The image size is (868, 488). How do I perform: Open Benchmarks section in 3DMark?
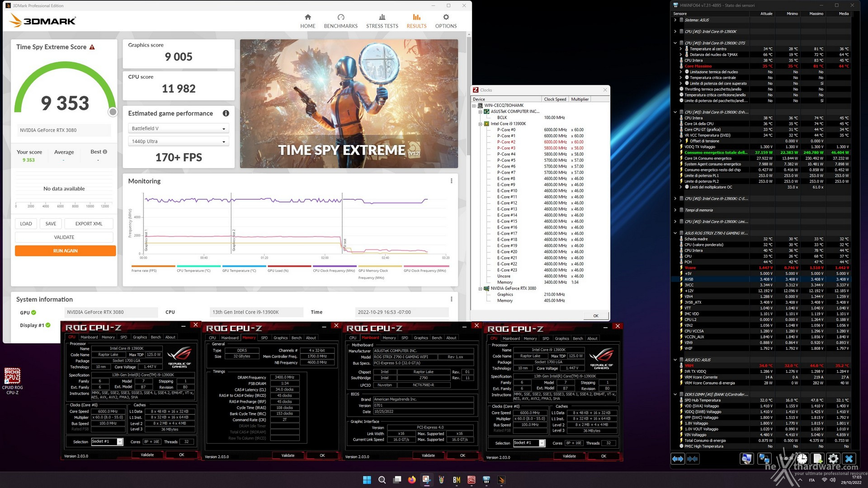340,21
